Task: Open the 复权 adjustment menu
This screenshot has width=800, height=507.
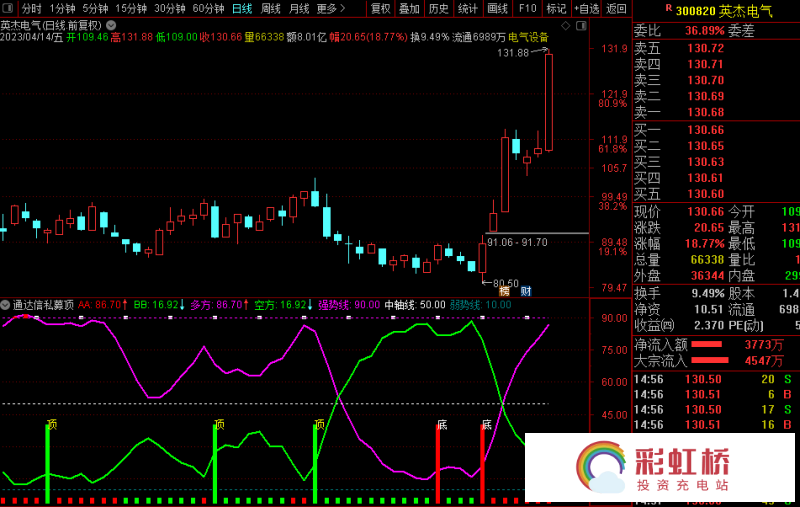Action: click(x=381, y=9)
